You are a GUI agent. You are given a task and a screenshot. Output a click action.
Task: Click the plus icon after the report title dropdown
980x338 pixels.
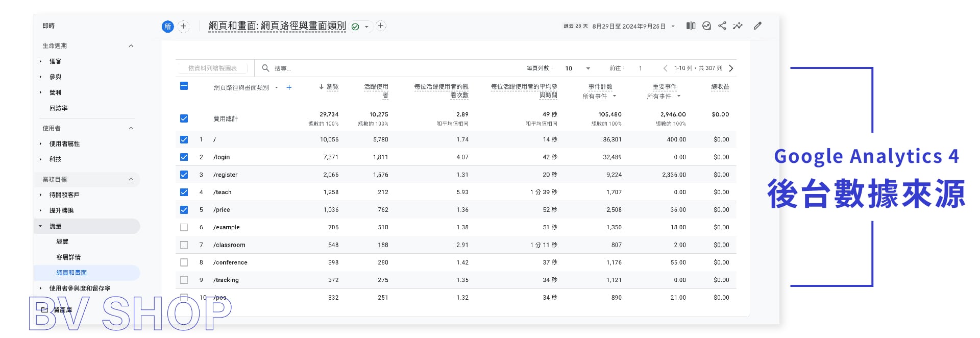click(x=381, y=26)
